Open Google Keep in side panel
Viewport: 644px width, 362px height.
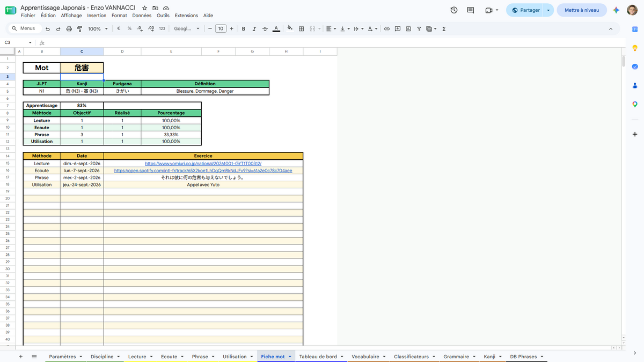click(635, 48)
